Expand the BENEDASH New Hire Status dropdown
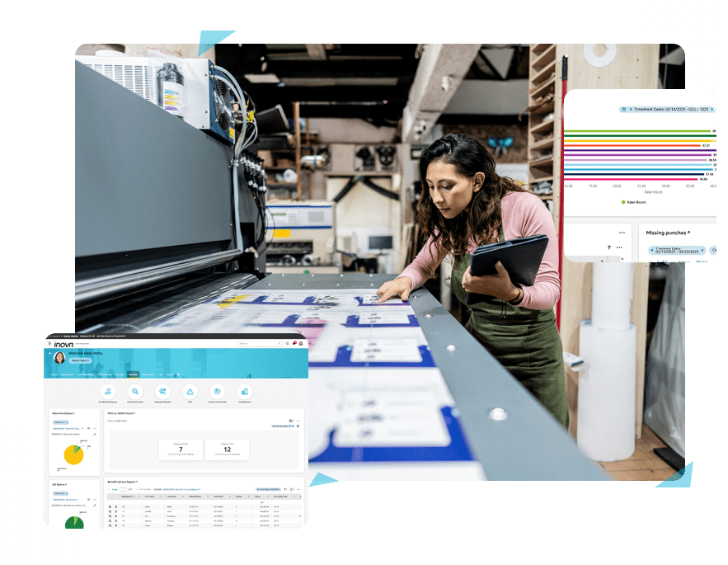Viewport: 728px width, 565px height. pos(68,428)
